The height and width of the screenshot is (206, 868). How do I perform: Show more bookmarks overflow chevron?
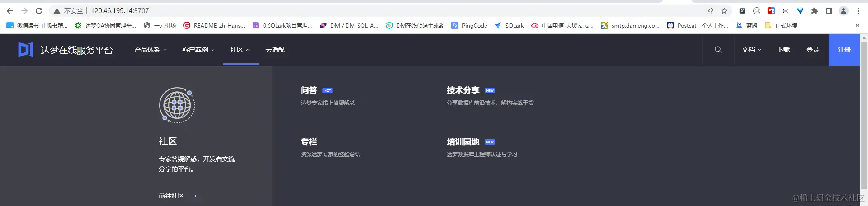[857, 25]
